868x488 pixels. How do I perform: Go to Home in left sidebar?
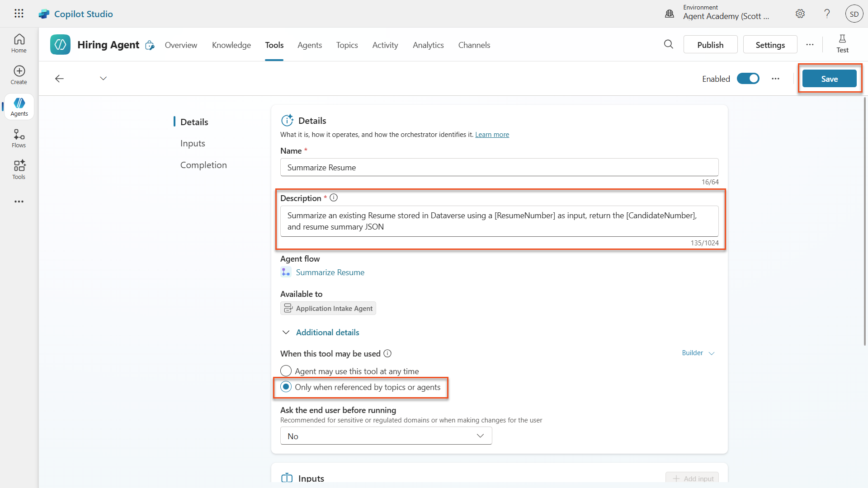point(19,43)
